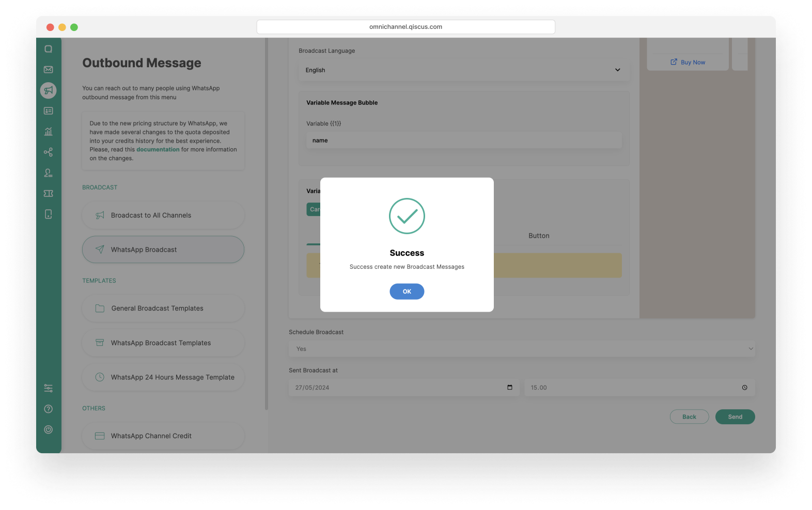
Task: Open the analytics chart sidebar icon
Action: [x=49, y=132]
